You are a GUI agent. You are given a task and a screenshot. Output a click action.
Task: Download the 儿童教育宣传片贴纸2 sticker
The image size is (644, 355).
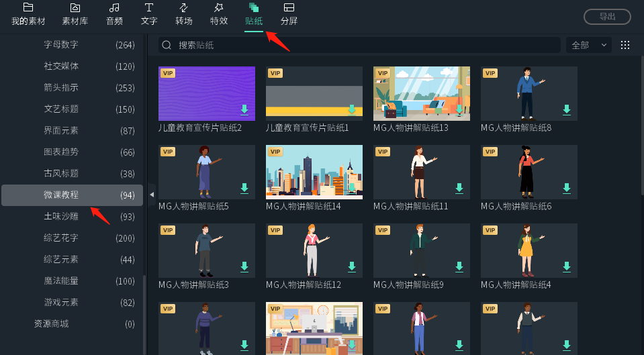click(x=244, y=109)
